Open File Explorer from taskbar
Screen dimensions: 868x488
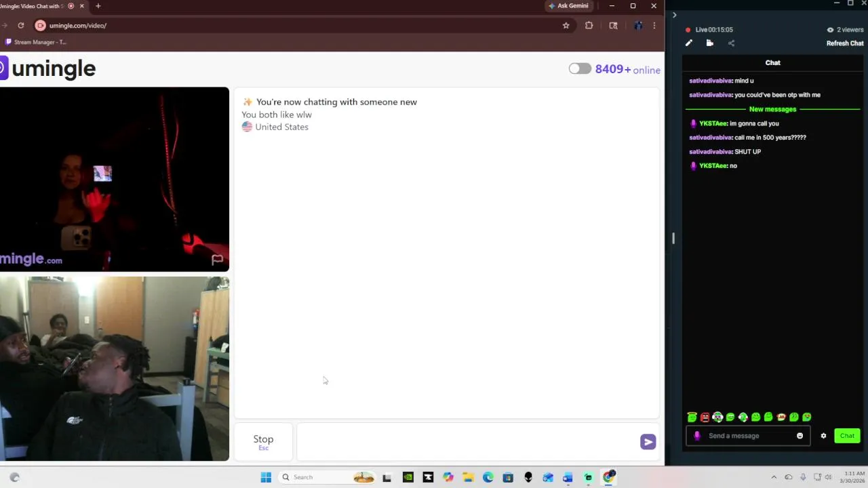tap(468, 477)
